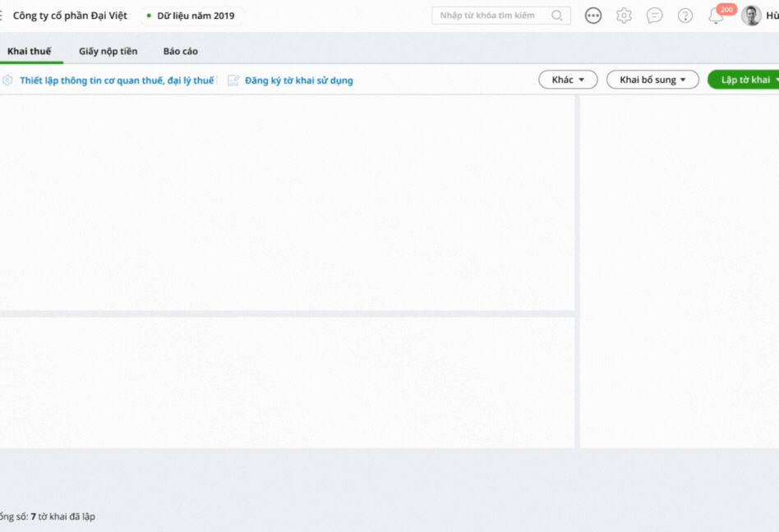The image size is (779, 532).
Task: Open the settings gear in the header
Action: coord(624,16)
